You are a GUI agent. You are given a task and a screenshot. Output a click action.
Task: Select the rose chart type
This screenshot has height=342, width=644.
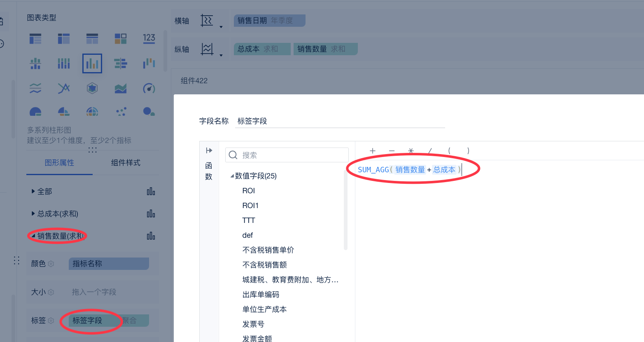coord(64,112)
